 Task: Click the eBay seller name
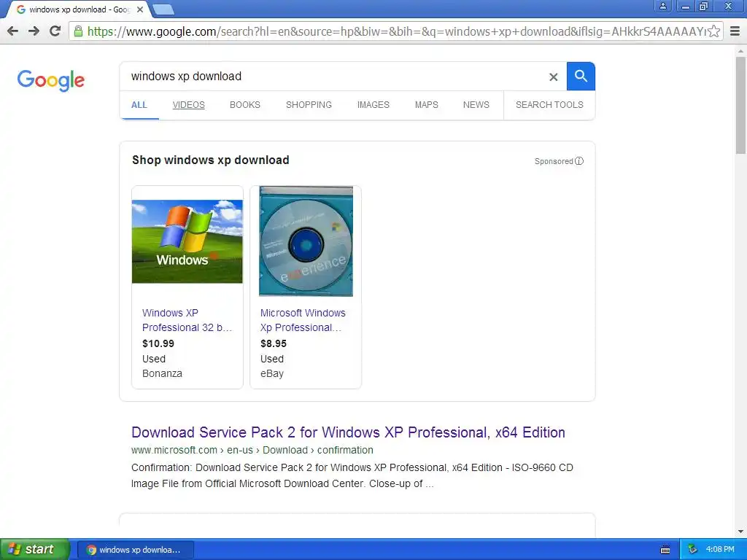[x=272, y=373]
